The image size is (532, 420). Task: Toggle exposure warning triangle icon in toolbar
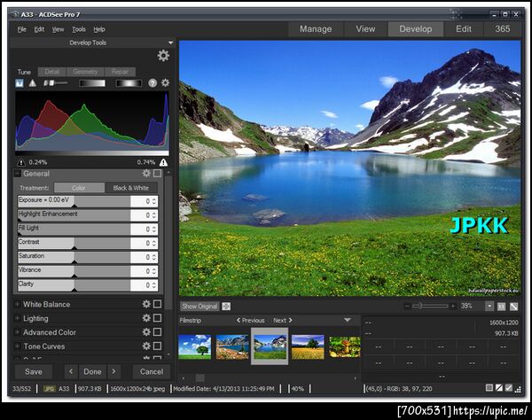coord(33,83)
